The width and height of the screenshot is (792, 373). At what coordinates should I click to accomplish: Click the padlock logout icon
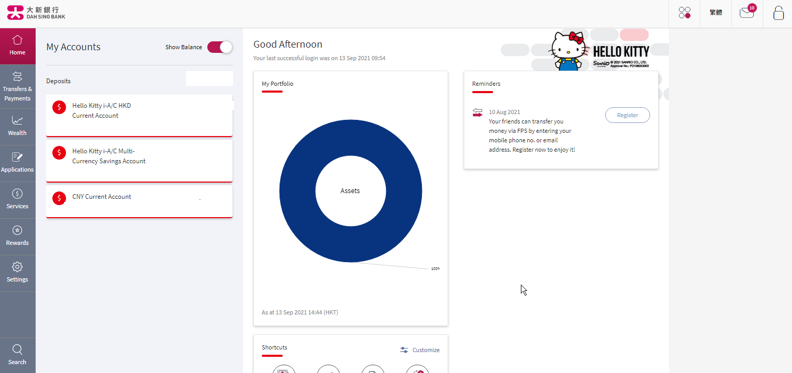coord(778,13)
